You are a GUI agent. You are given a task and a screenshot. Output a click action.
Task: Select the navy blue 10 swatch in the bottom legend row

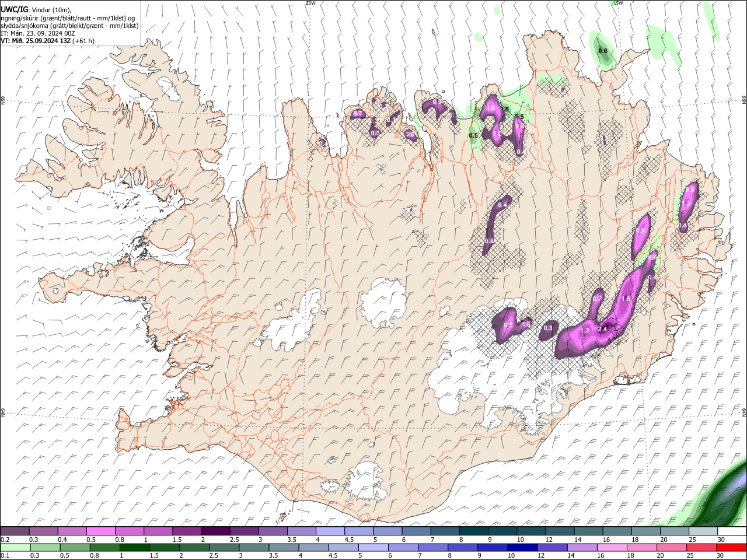522,547
